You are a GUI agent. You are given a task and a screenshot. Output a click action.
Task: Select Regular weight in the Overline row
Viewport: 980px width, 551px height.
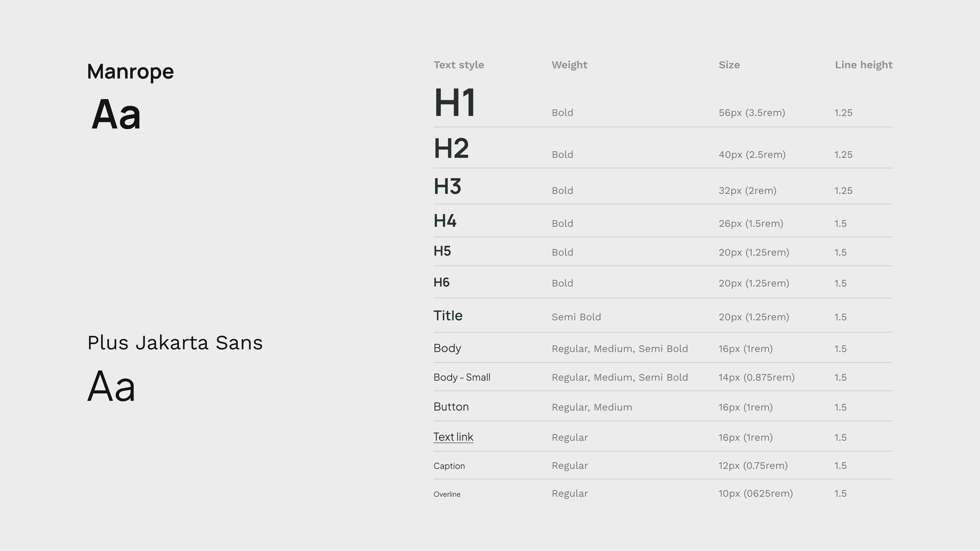[570, 494]
